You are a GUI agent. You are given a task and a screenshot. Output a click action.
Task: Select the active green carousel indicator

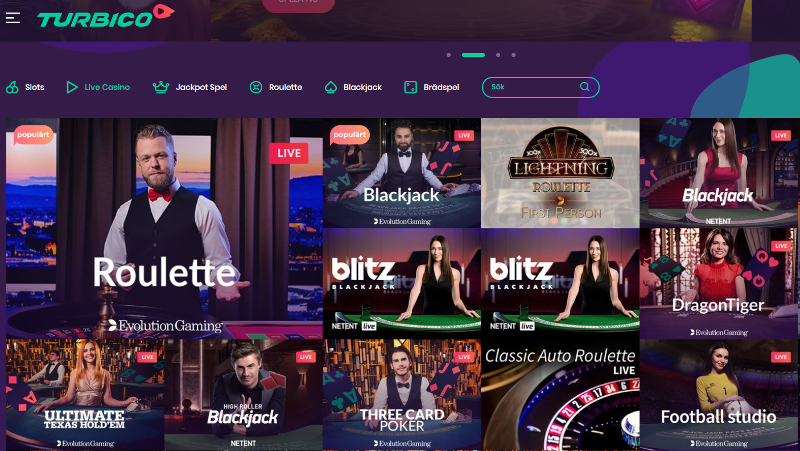point(473,55)
